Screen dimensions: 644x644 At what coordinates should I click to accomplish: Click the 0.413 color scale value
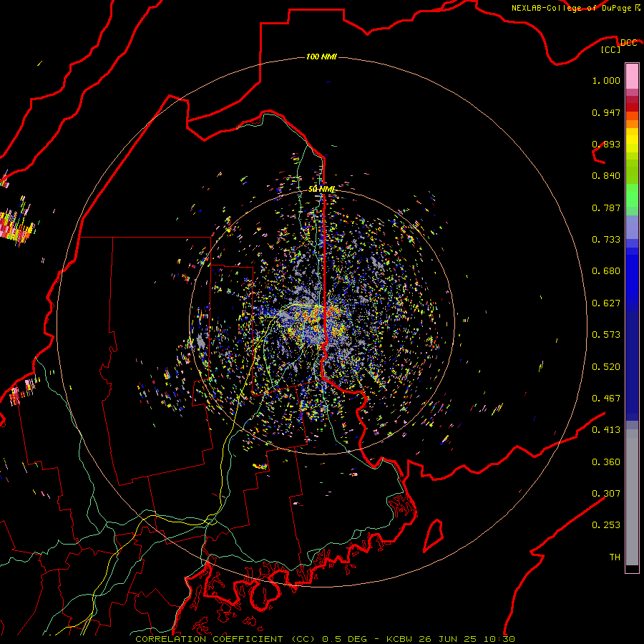606,430
